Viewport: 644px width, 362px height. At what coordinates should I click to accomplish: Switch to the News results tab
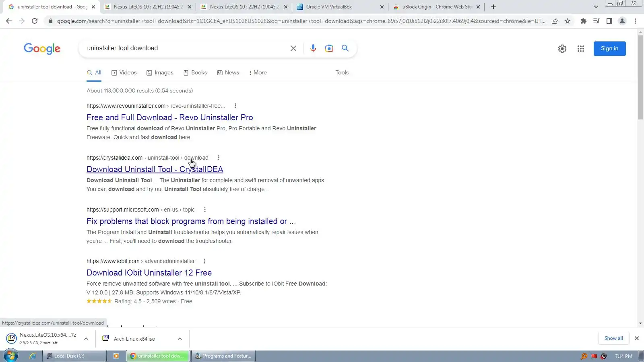pos(228,73)
